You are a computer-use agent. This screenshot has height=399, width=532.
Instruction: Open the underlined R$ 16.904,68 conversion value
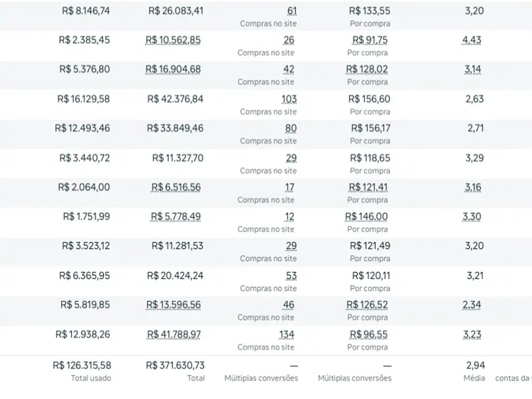[x=173, y=70]
